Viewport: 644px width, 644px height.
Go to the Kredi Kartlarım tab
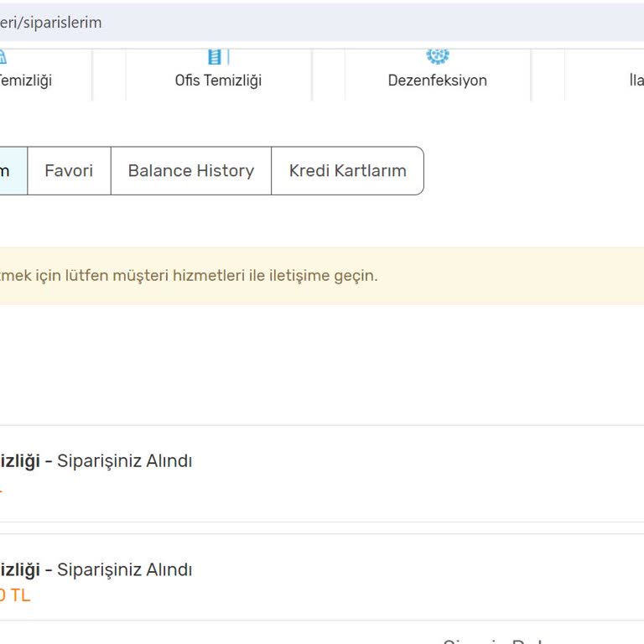[347, 171]
